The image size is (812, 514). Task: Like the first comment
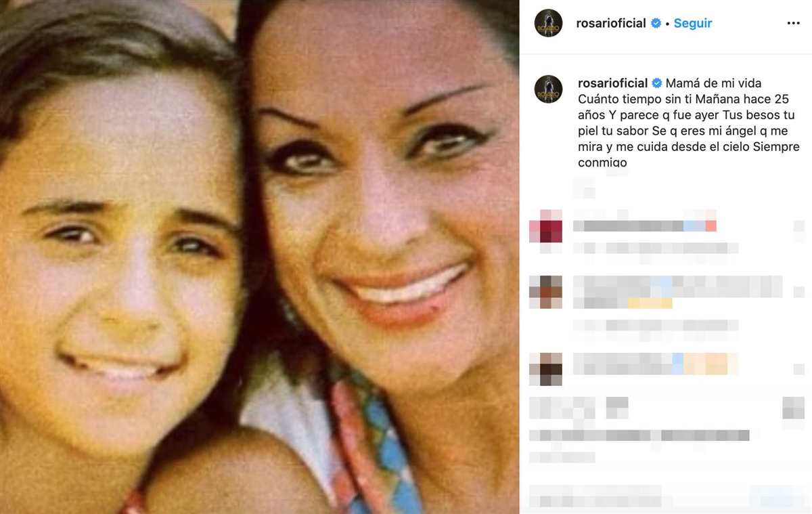798,226
